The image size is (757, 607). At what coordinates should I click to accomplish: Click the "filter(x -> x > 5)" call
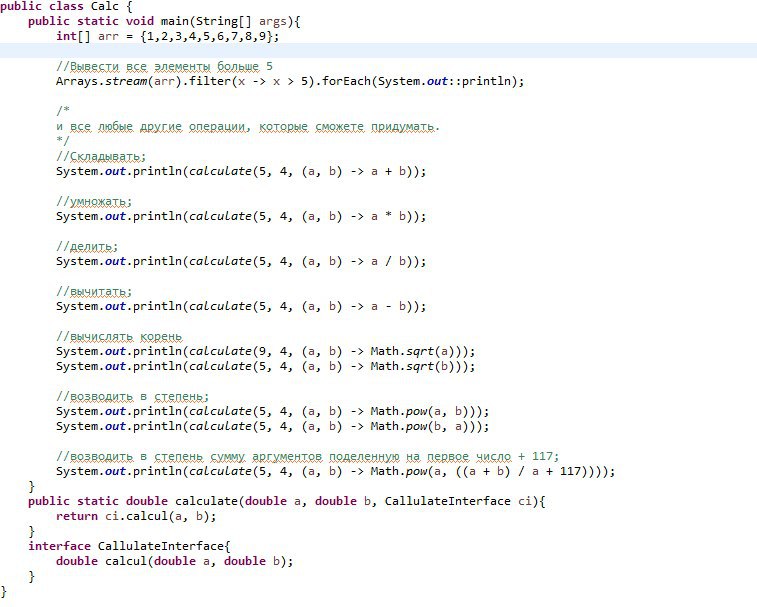(x=252, y=82)
